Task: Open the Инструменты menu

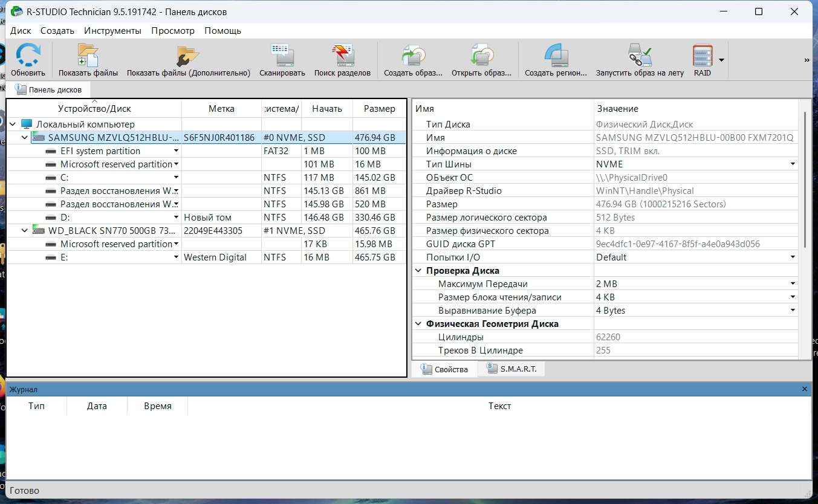Action: (x=112, y=31)
